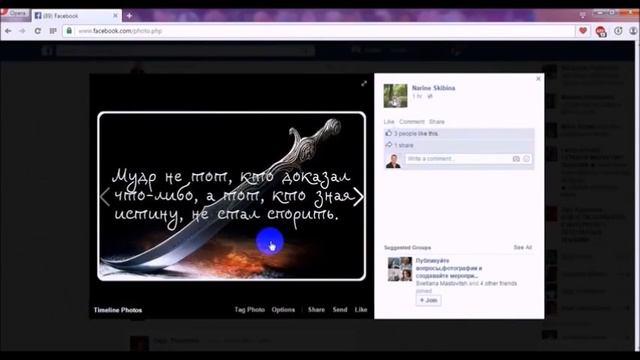Open the user account icon in browser toolbar

633,31
